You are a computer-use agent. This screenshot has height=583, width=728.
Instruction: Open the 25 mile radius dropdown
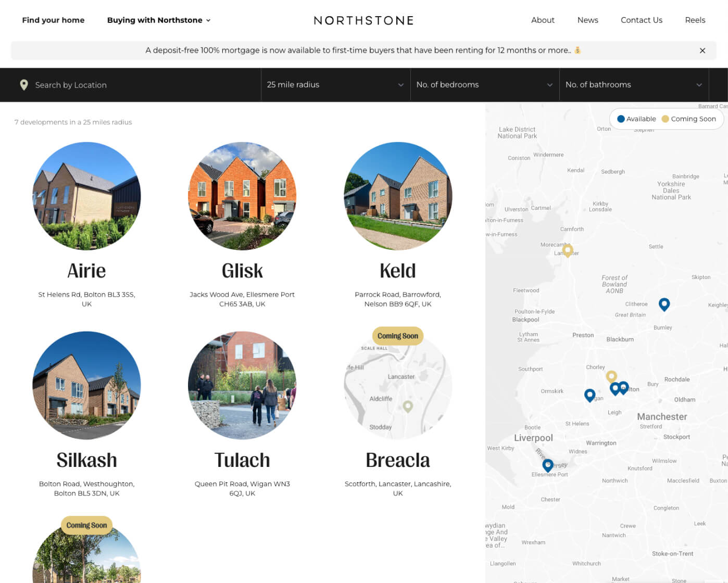pyautogui.click(x=335, y=84)
